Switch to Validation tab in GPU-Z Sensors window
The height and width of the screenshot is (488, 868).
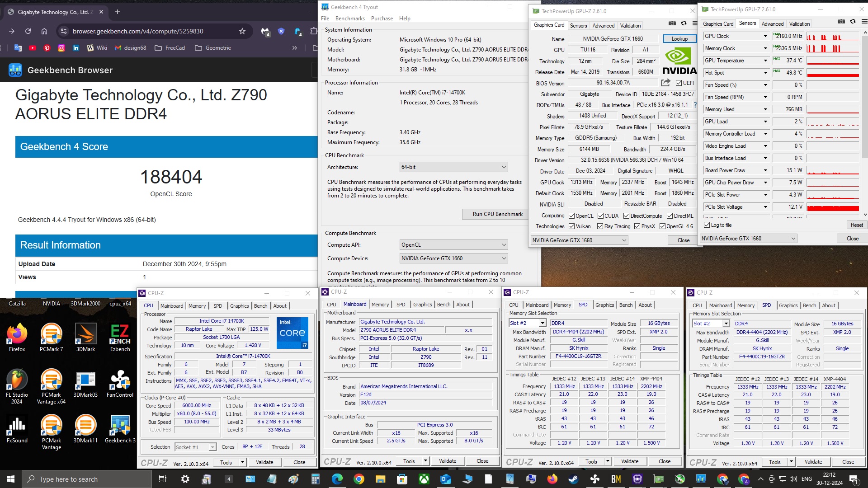(x=799, y=24)
